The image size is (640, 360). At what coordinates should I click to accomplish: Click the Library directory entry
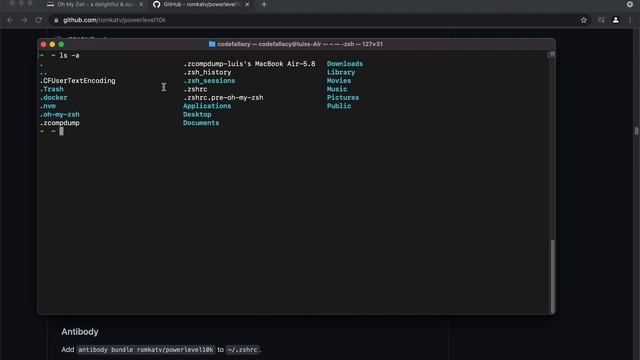pos(341,72)
